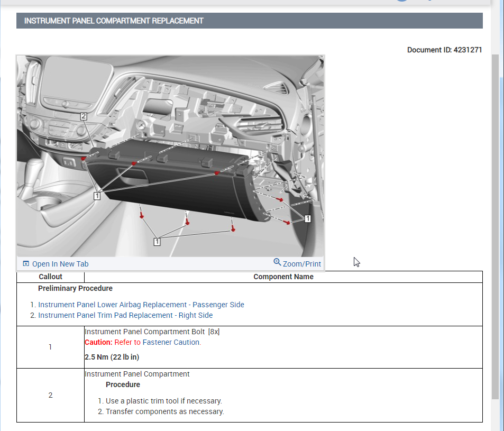This screenshot has width=504, height=431.
Task: Open Instrument Panel Lower Airbag Replacement link
Action: point(141,305)
